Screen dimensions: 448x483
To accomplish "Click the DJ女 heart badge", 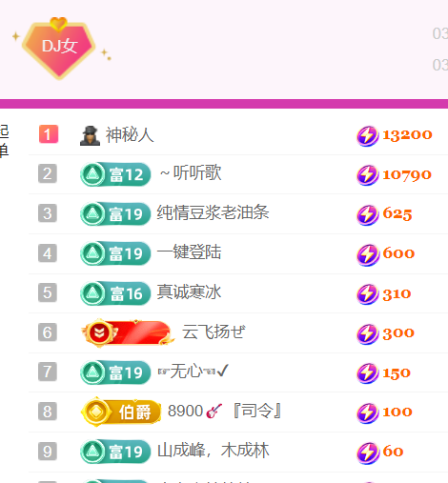I will [59, 49].
